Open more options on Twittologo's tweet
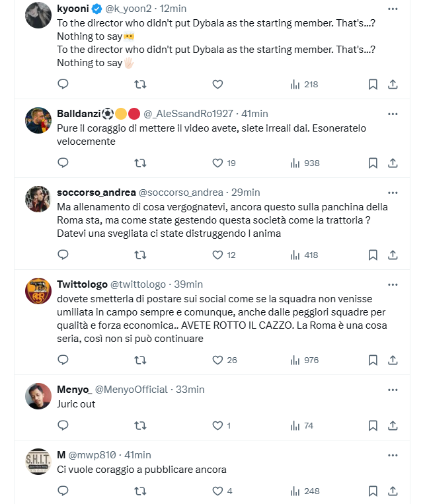The width and height of the screenshot is (425, 504). click(x=393, y=284)
